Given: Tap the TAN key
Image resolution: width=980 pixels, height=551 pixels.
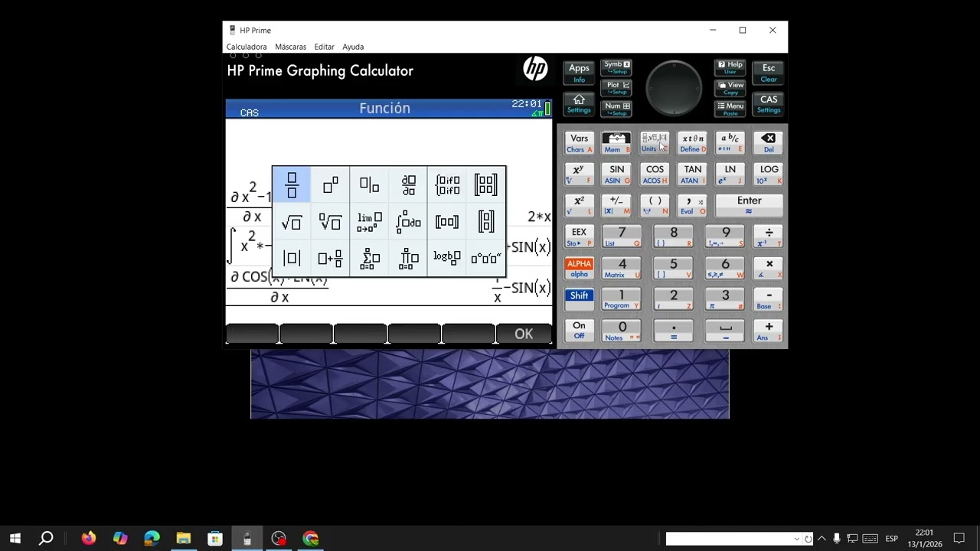Looking at the screenshot, I should 693,174.
